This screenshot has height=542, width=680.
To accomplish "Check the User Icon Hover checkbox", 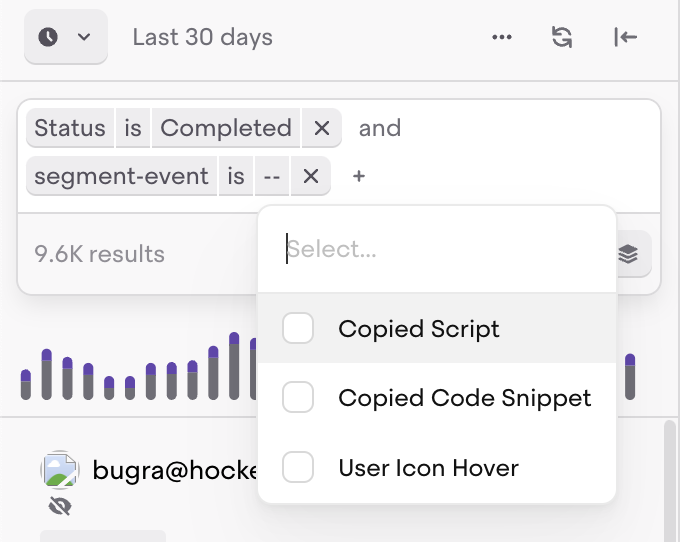I will pyautogui.click(x=298, y=467).
